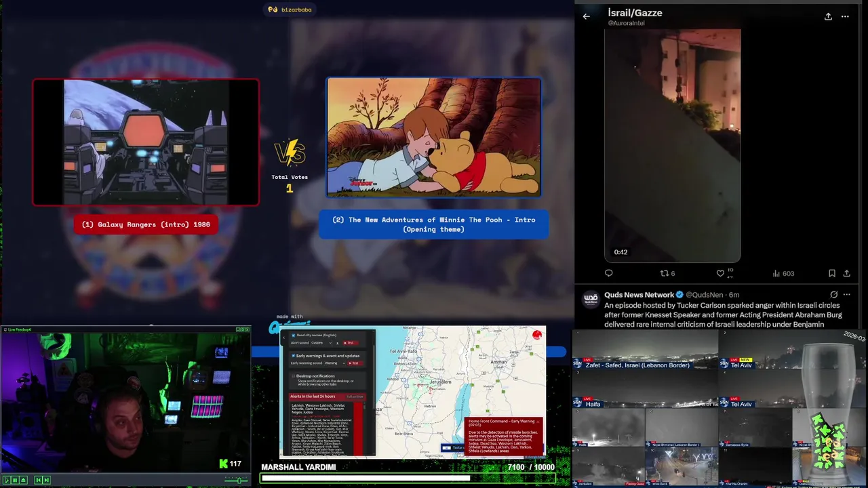
Task: Open Haifa live camera feed
Action: 645,390
